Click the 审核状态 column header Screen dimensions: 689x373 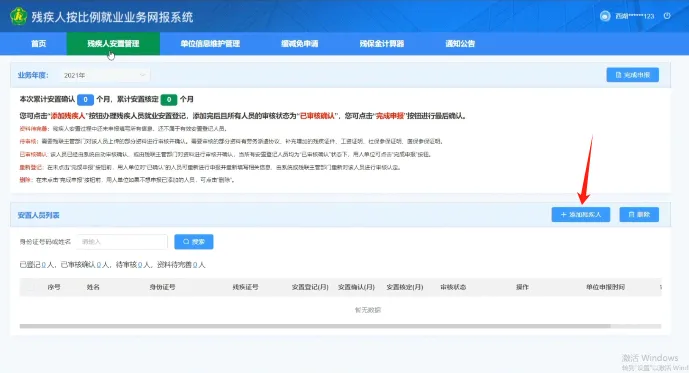pos(453,287)
